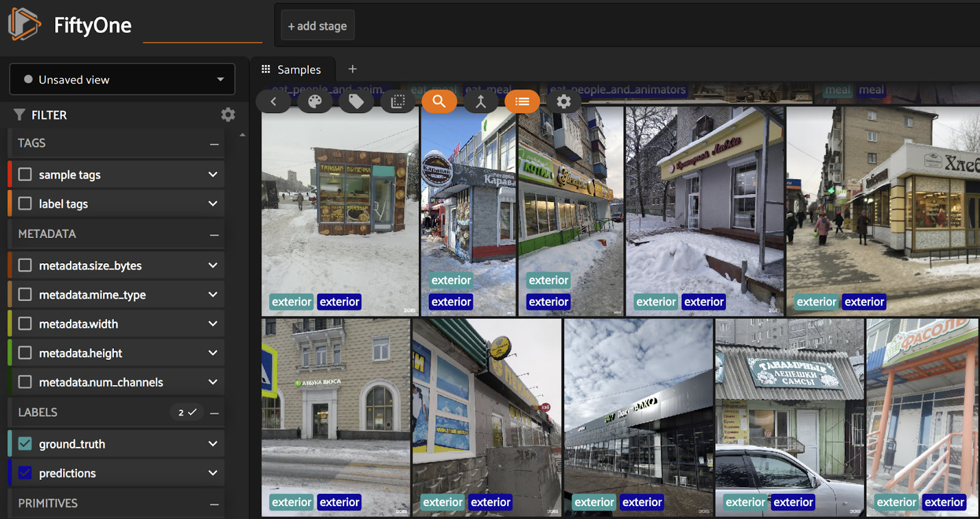Expand the metadata.height filter chevron

(x=213, y=353)
